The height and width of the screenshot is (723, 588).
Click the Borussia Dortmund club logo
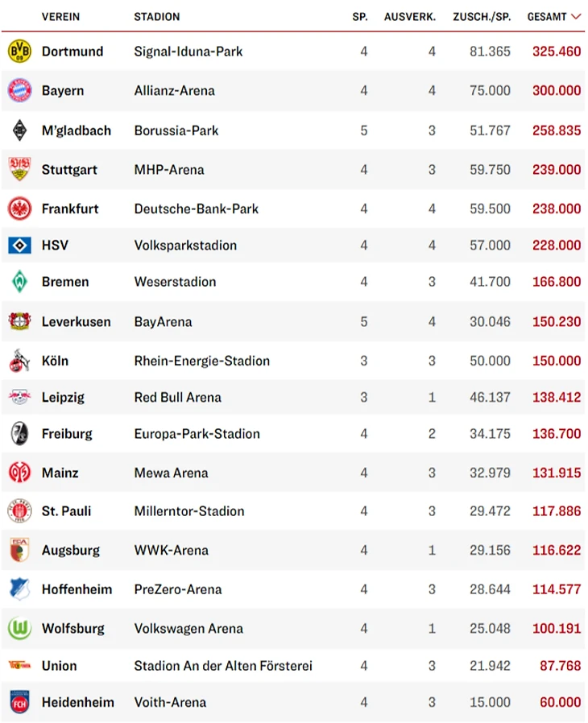tap(19, 51)
